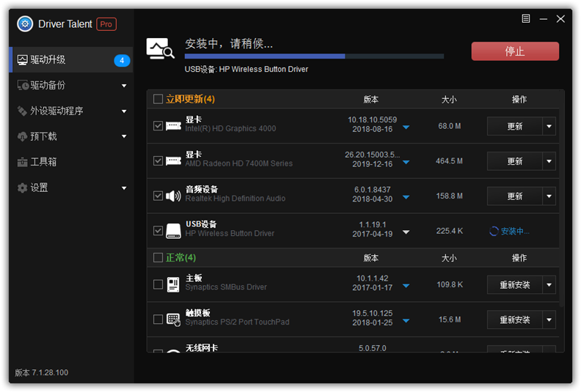Click 重新安装 for Synaptics SMBus Driver

click(515, 284)
